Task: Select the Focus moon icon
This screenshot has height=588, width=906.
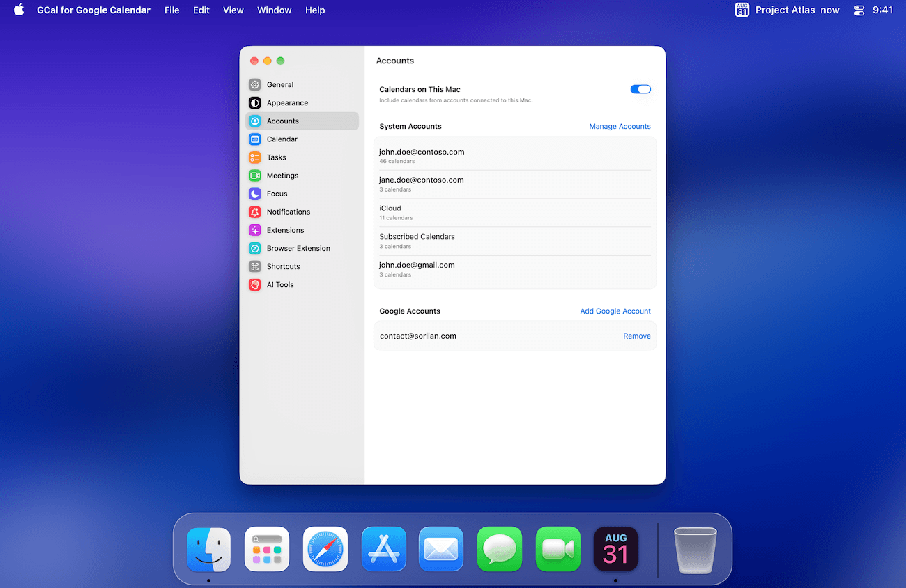Action: tap(255, 194)
